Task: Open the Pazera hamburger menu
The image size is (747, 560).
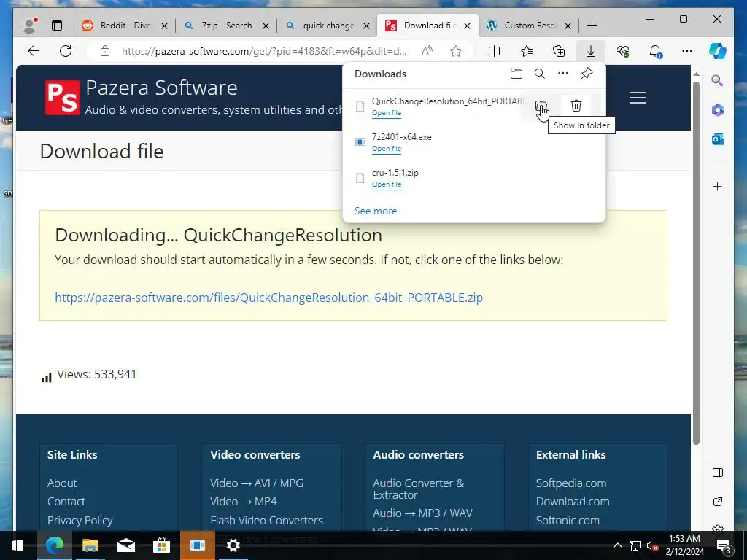Action: [x=638, y=98]
